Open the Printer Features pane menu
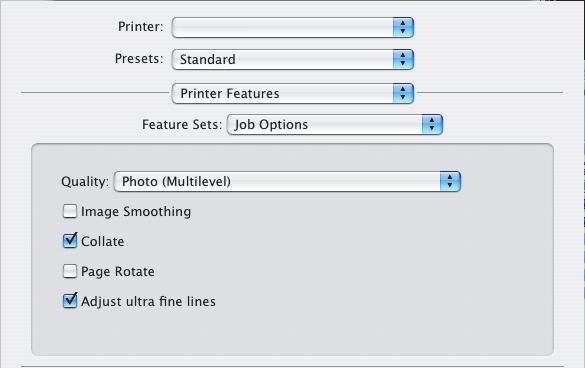 pyautogui.click(x=292, y=93)
